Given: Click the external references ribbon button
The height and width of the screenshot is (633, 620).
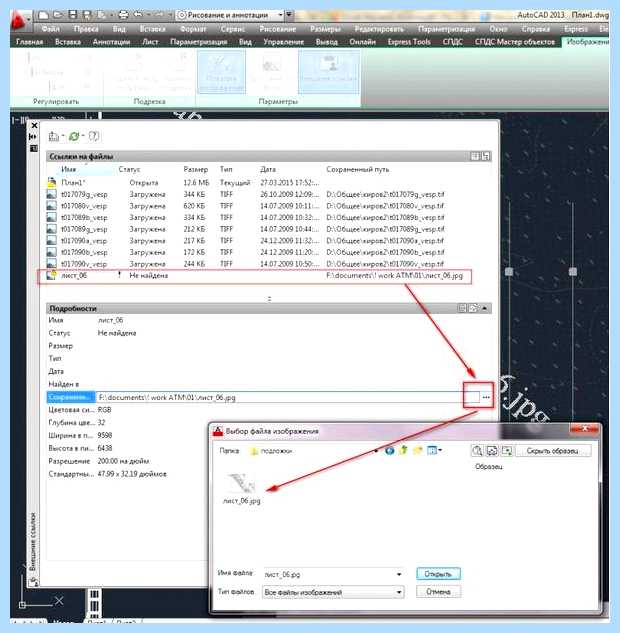Looking at the screenshot, I should point(329,72).
